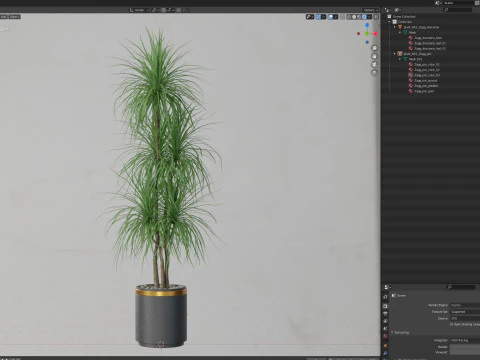Select the pot object row in outliner

click(x=417, y=54)
